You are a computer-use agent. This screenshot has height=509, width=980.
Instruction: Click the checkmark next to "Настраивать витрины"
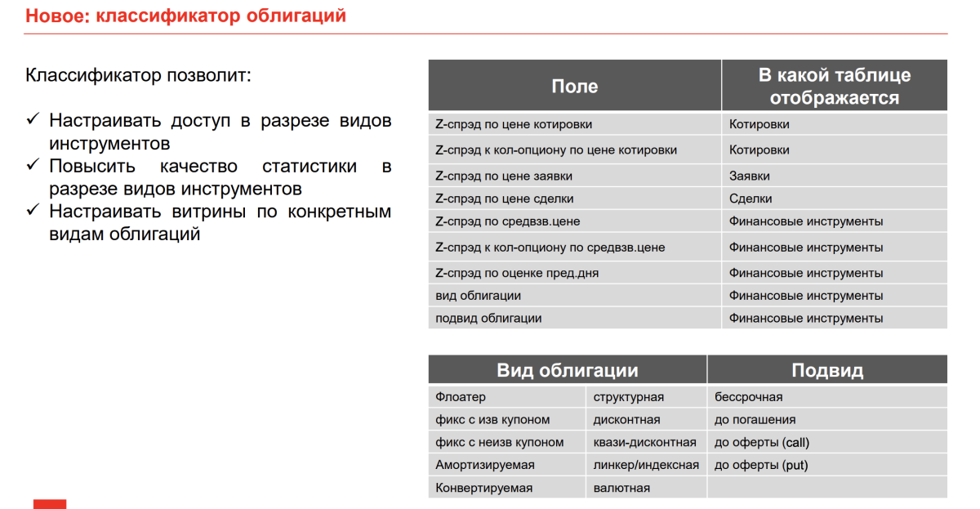(33, 212)
